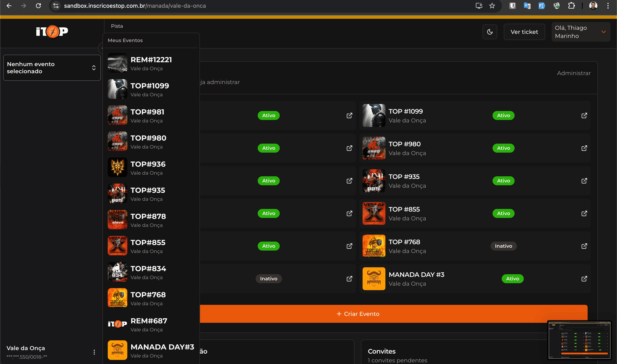Viewport: 617px width, 364px height.
Task: Select TOP#935 from Meus Eventos list
Action: point(151,194)
